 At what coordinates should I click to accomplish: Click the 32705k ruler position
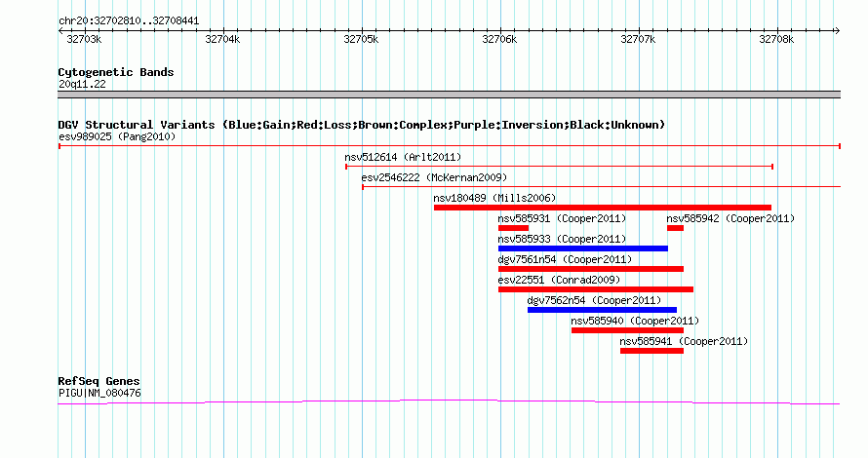pos(361,39)
